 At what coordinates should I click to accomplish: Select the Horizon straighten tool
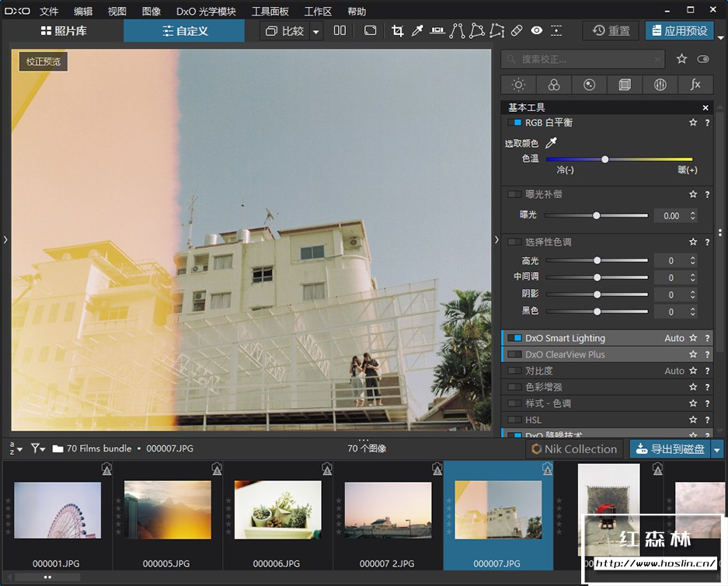click(437, 30)
